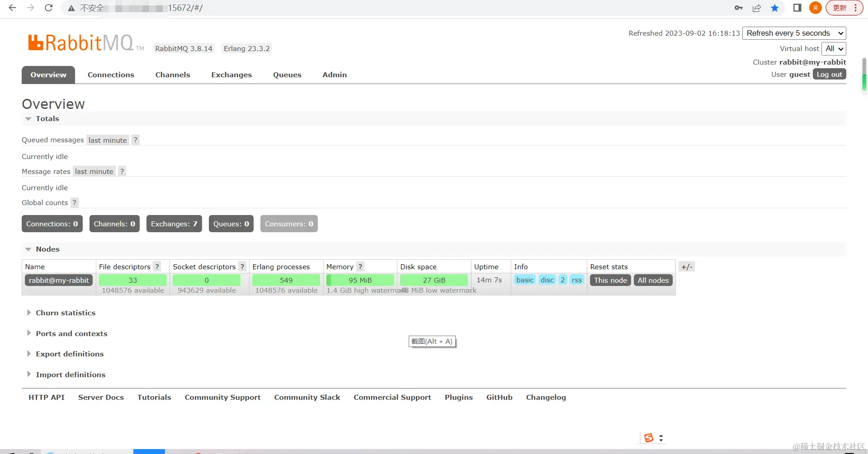Click Consumers: 0 count button
868x454 pixels.
tap(289, 224)
